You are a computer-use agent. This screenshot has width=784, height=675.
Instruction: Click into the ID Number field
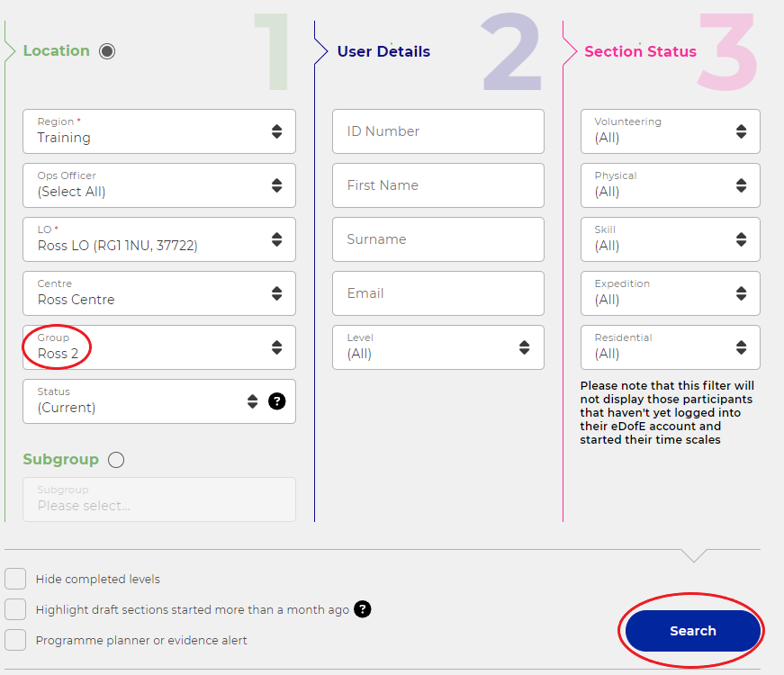click(x=438, y=131)
